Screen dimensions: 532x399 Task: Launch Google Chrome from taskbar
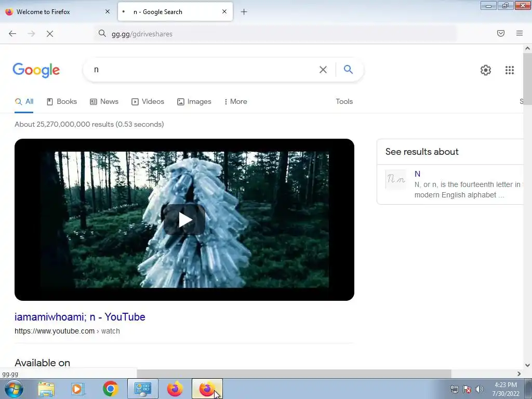[110, 389]
